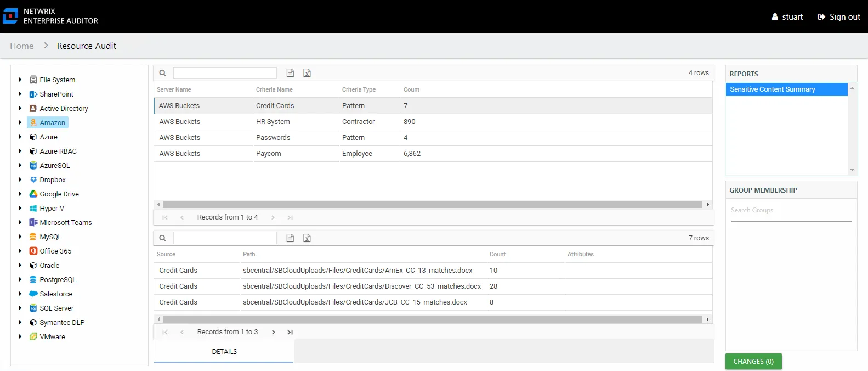Viewport: 868px width, 371px height.
Task: Jump to last page in bottom table
Action: pos(290,332)
